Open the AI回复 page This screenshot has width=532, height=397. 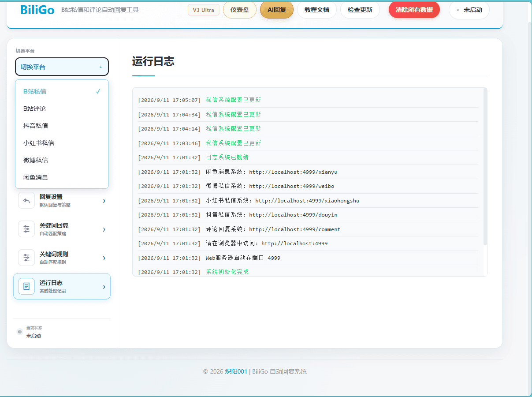tap(277, 10)
